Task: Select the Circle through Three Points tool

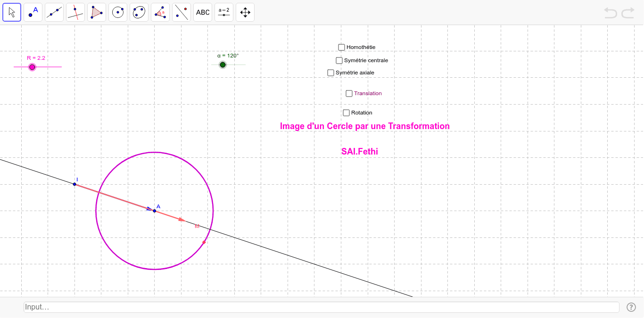Action: [x=139, y=12]
